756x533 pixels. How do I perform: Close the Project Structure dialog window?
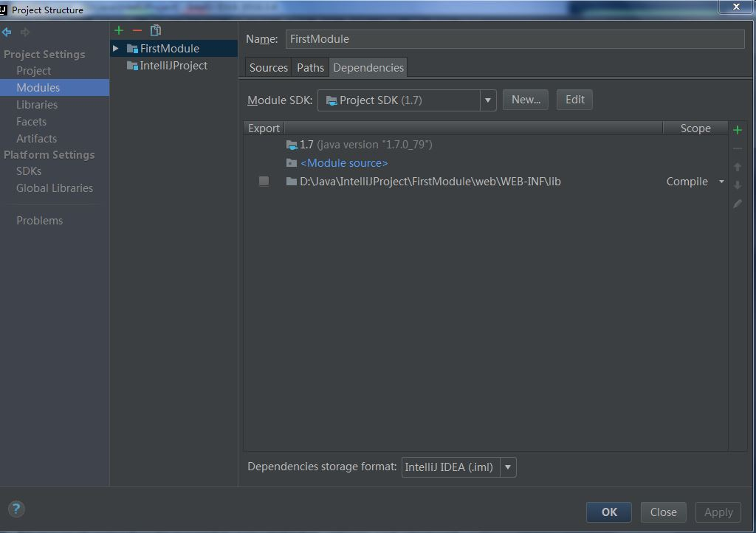click(x=736, y=7)
